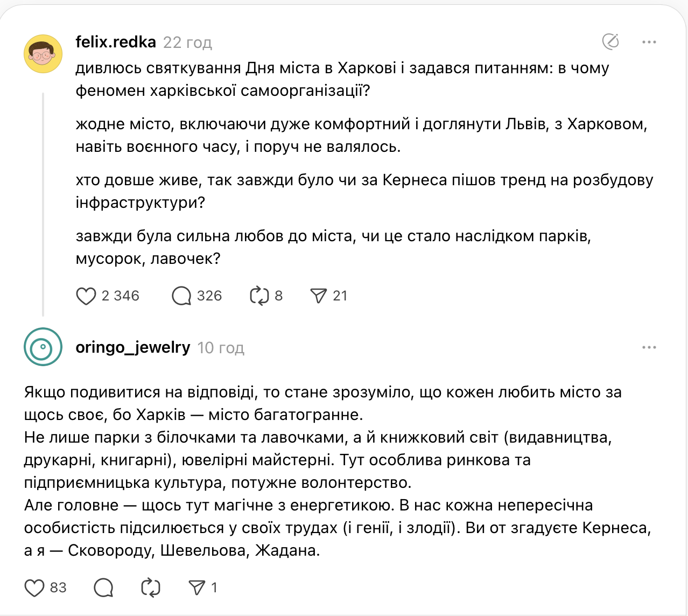Repost felix.redka's post
688x616 pixels.
tap(259, 296)
